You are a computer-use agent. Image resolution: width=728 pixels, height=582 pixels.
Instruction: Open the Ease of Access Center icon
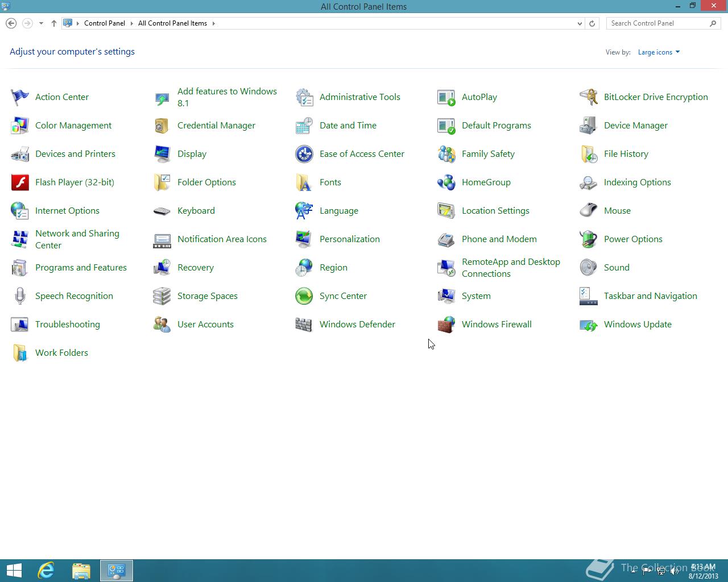(x=304, y=154)
